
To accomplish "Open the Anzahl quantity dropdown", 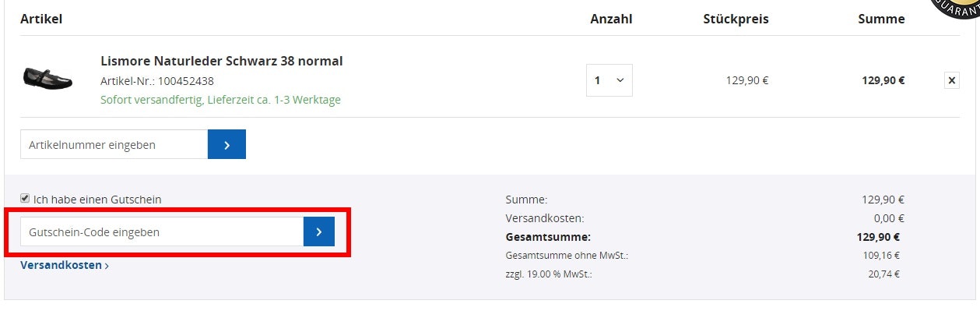I will point(609,80).
